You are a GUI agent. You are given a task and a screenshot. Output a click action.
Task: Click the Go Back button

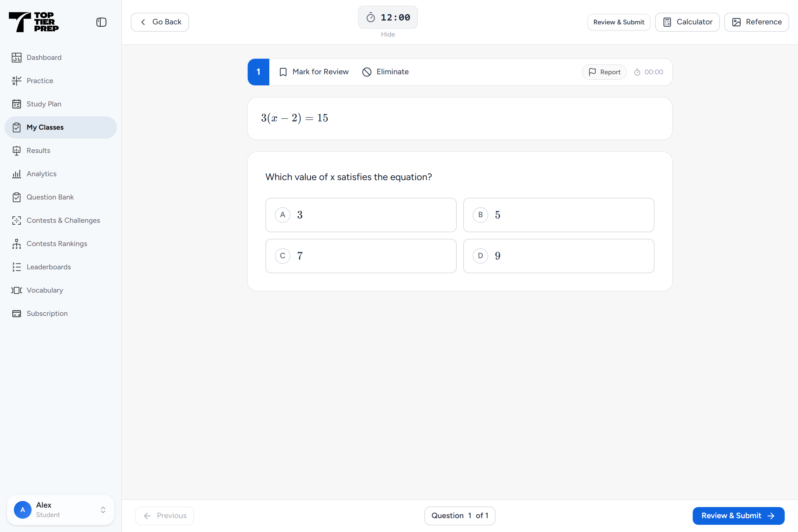[160, 22]
